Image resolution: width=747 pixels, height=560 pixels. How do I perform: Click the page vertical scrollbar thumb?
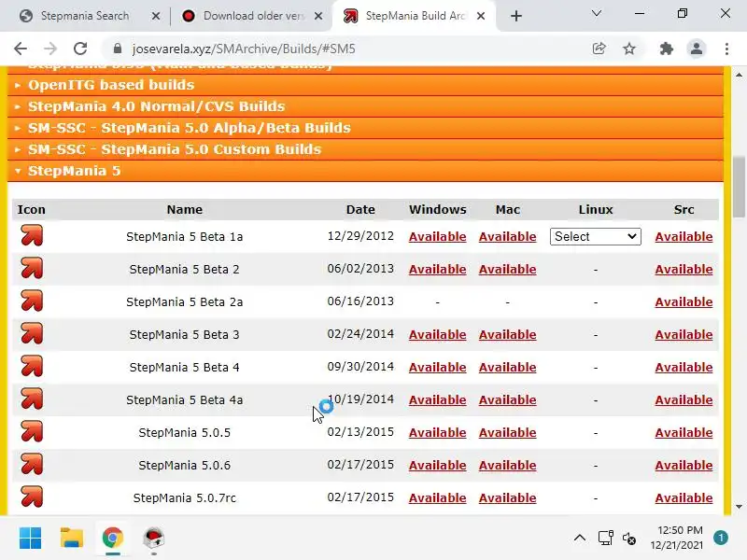739,188
